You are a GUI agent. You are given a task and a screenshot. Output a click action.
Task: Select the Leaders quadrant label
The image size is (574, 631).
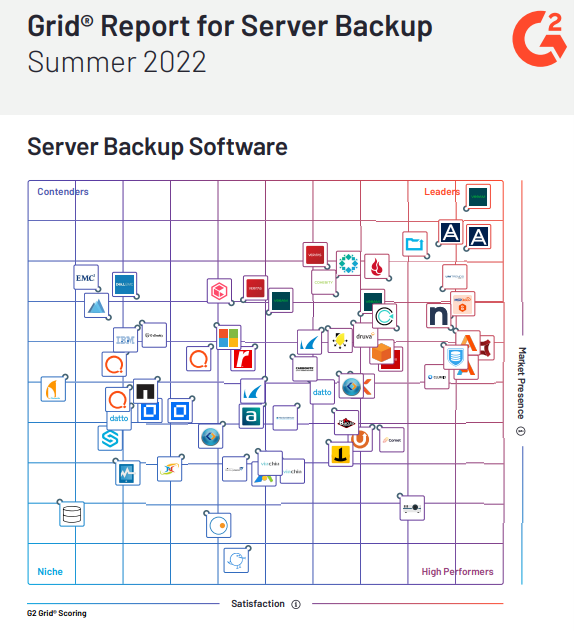click(442, 192)
